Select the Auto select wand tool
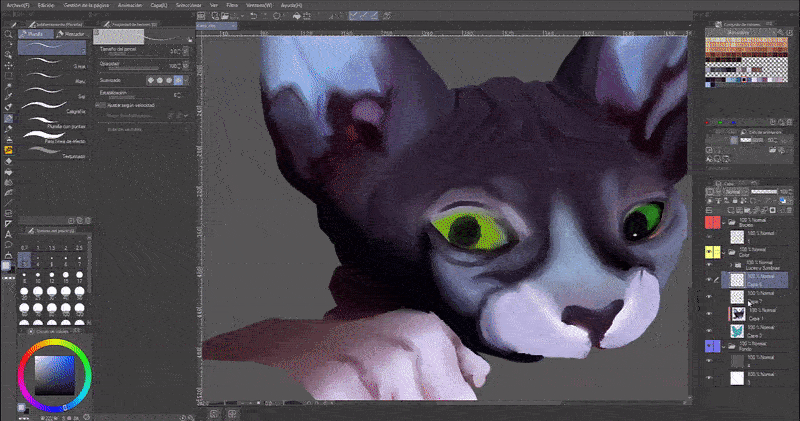800x421 pixels. click(9, 86)
